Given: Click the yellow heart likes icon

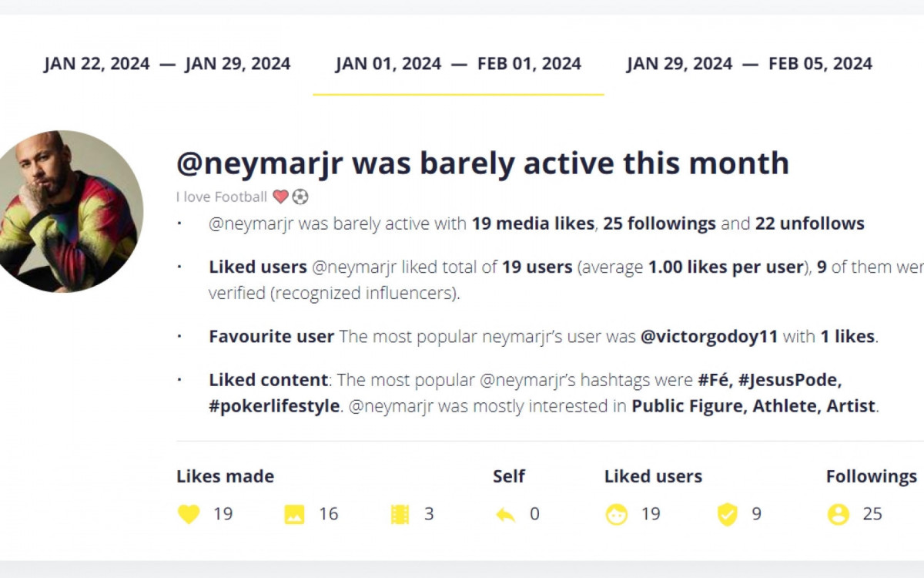Looking at the screenshot, I should tap(189, 514).
